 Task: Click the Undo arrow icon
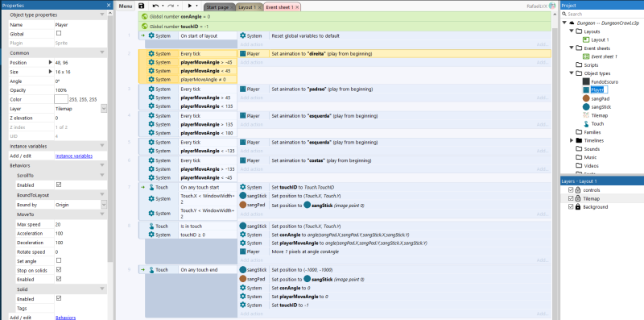[x=155, y=6]
